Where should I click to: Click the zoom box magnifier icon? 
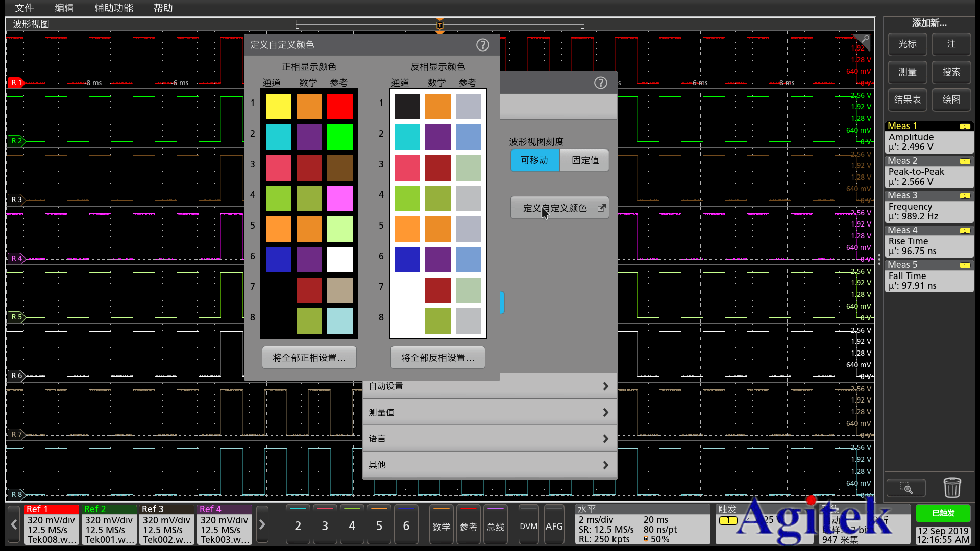coord(906,488)
